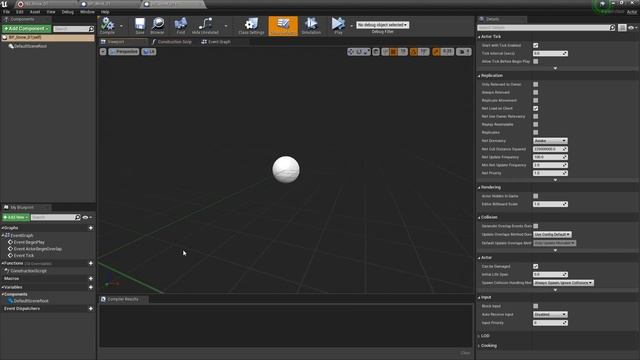
Task: Toggle Net Load on Client checkbox
Action: click(x=536, y=109)
